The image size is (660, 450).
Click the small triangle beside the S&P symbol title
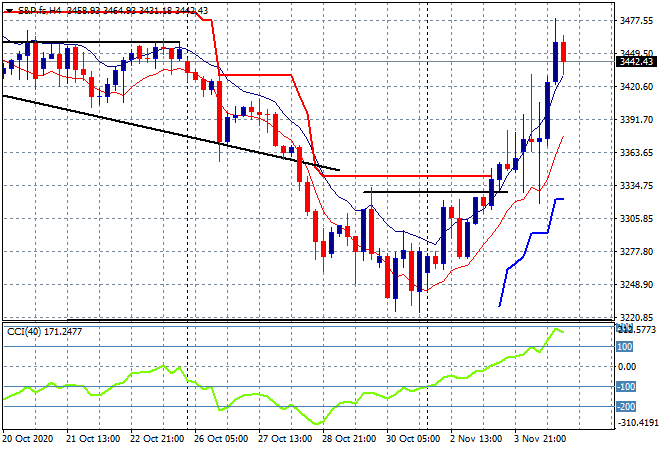pos(9,11)
